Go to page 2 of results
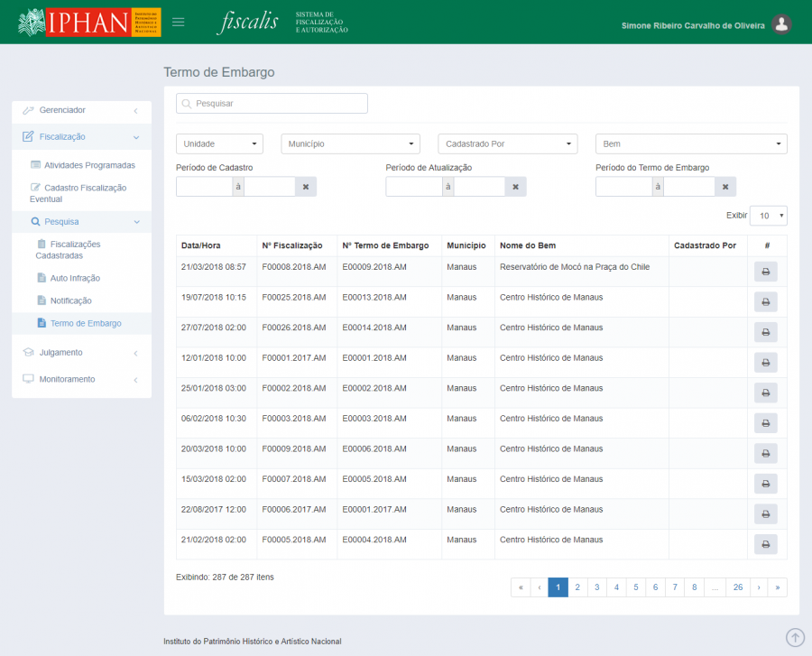Screen dimensions: 812x656 coord(577,587)
